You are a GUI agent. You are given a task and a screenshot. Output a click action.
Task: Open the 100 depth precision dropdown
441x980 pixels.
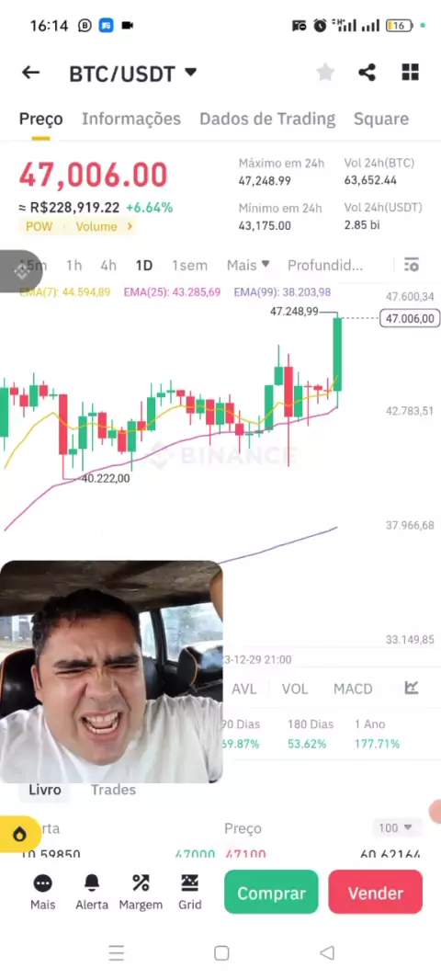coord(396,827)
